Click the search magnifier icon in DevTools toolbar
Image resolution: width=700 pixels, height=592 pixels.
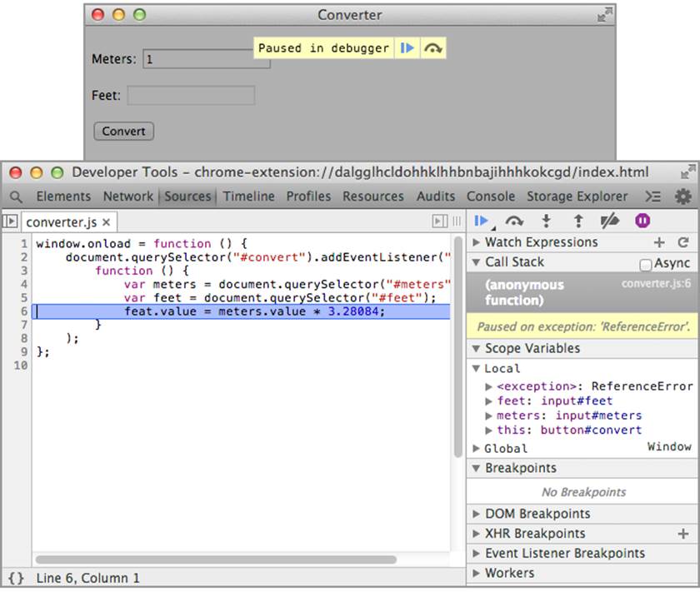coord(16,197)
